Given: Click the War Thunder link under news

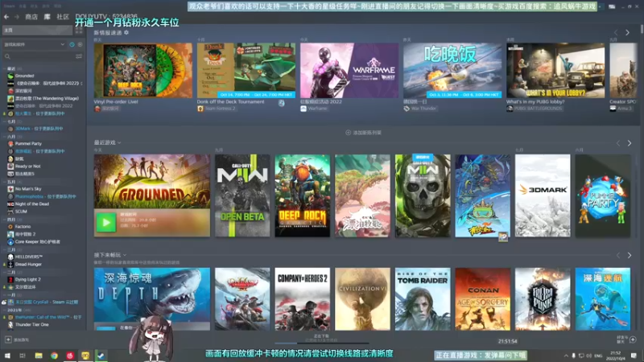Looking at the screenshot, I should click(423, 109).
